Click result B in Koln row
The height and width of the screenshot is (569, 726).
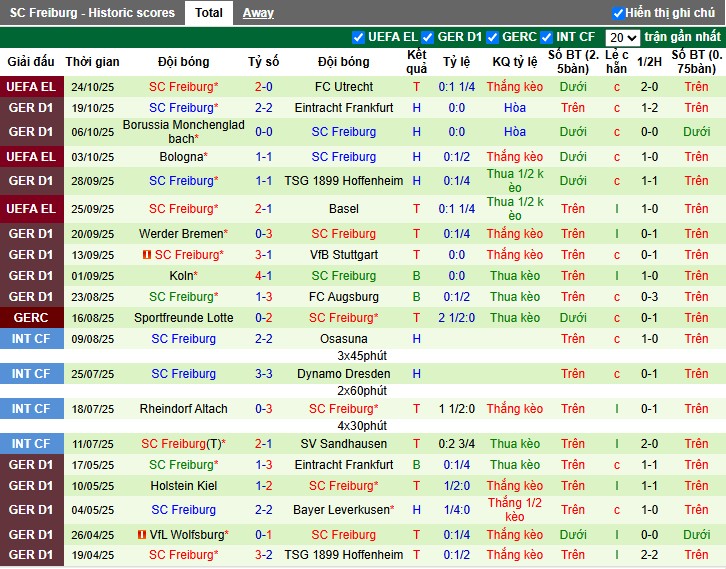coord(416,276)
